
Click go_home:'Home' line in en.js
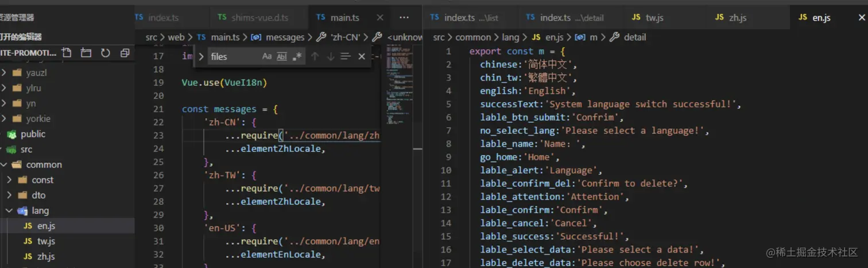coord(520,157)
